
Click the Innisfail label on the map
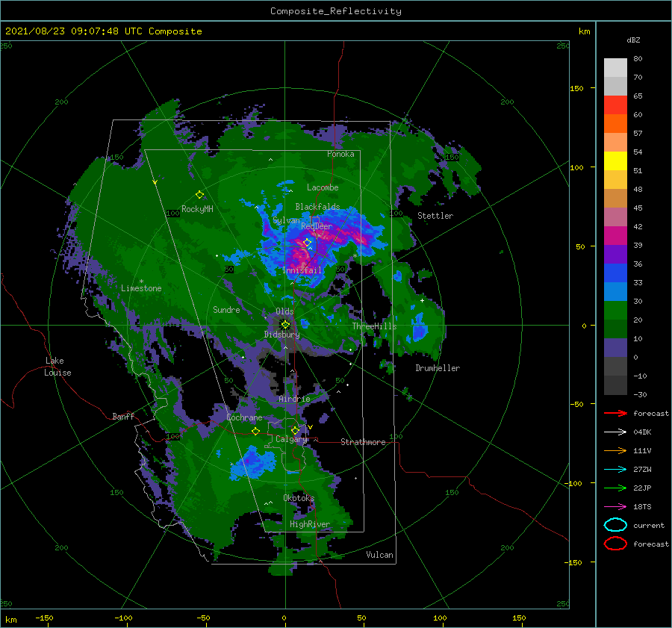pyautogui.click(x=302, y=270)
